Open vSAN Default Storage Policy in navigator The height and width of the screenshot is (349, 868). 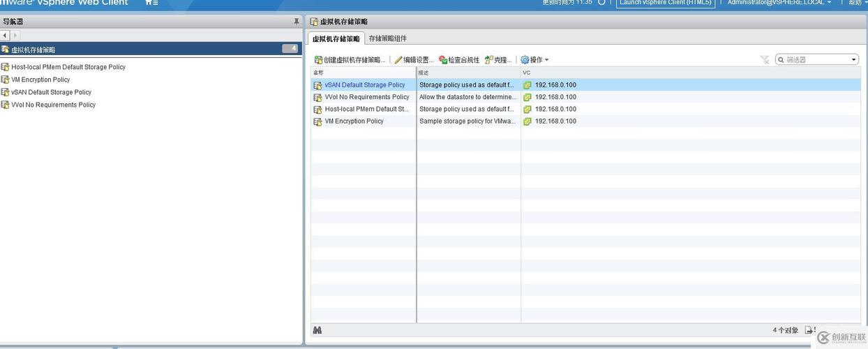(51, 92)
